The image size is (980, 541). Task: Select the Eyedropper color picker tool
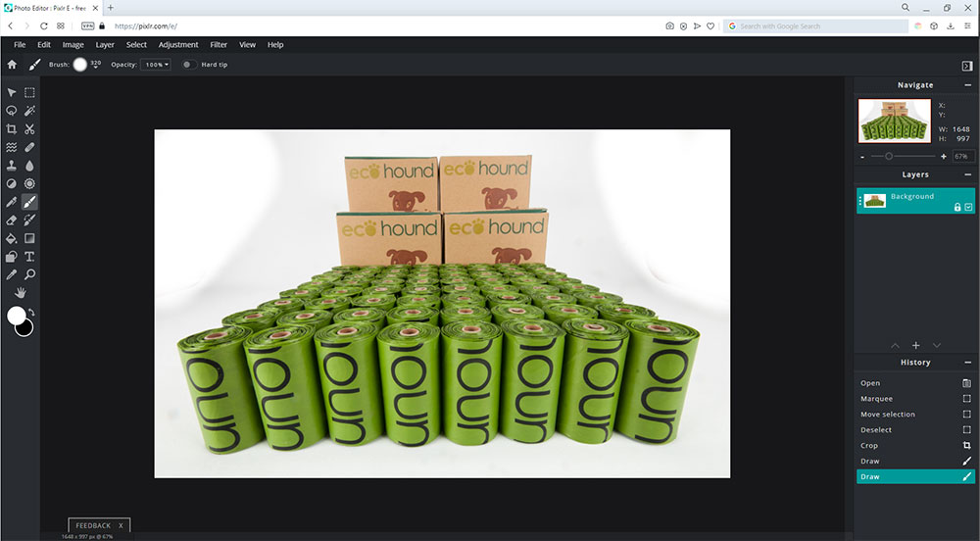coord(11,274)
